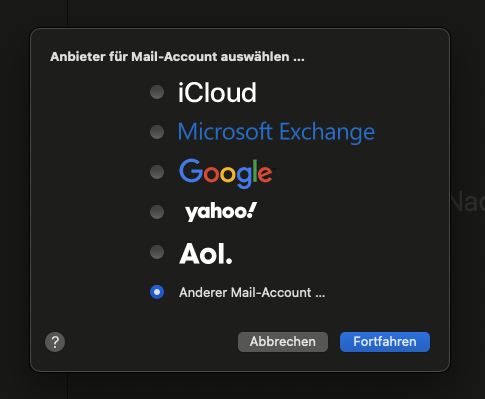Click the Aol. logo

pyautogui.click(x=206, y=253)
